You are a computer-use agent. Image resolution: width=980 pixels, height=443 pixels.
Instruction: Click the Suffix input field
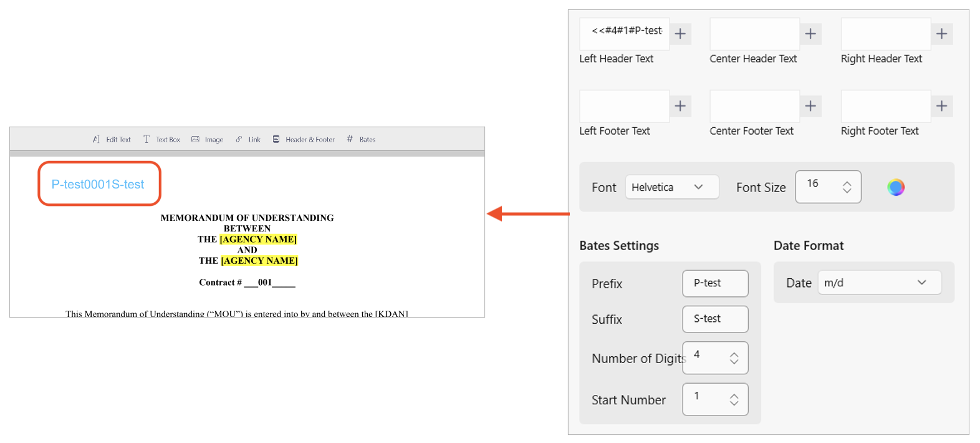tap(714, 319)
